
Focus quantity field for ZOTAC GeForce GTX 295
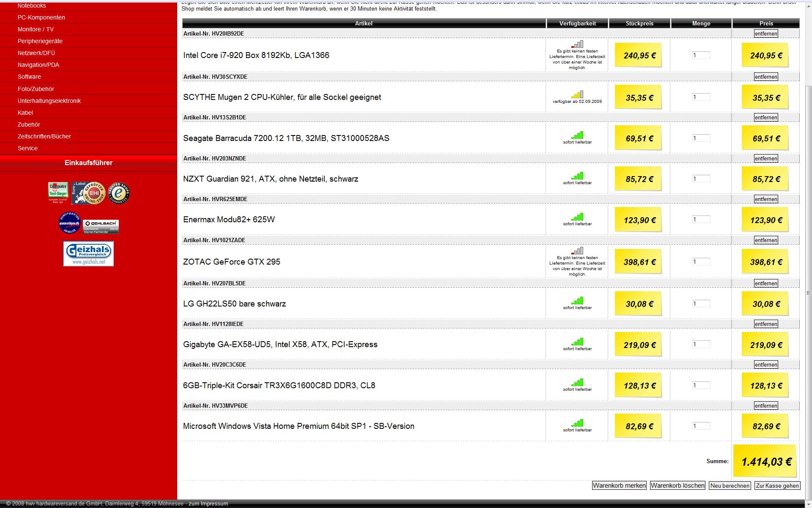point(701,262)
